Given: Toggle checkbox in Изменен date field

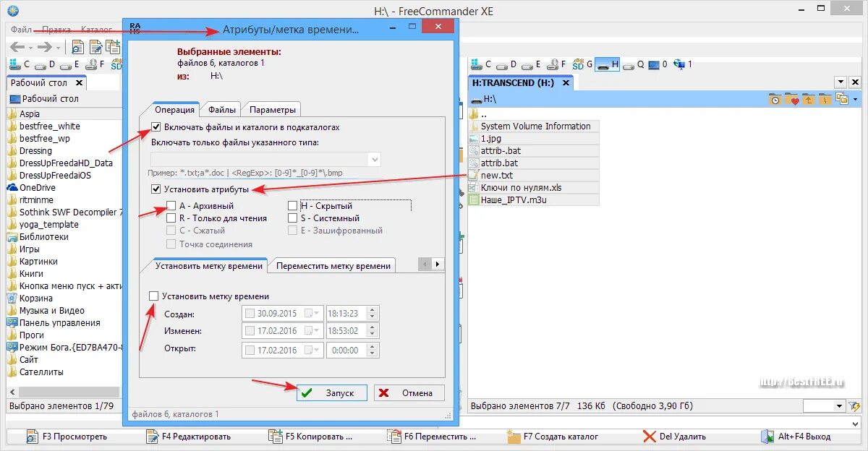Looking at the screenshot, I should pos(250,331).
